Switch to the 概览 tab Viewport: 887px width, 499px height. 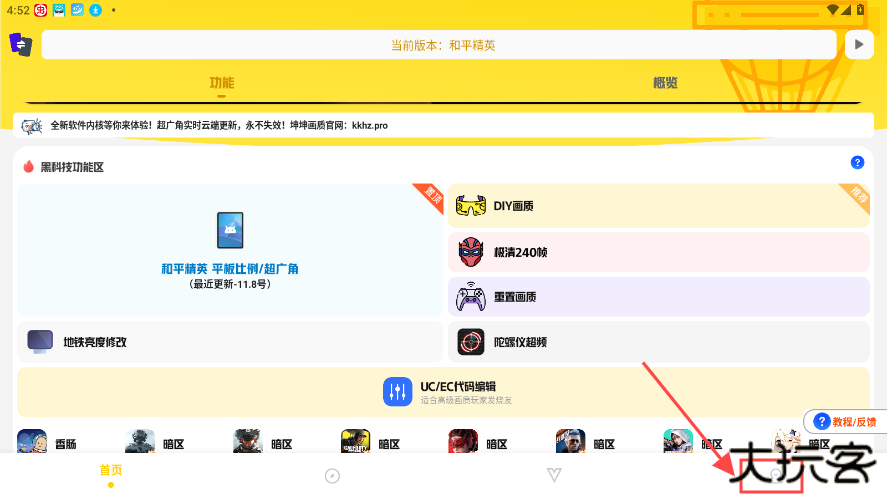point(665,83)
